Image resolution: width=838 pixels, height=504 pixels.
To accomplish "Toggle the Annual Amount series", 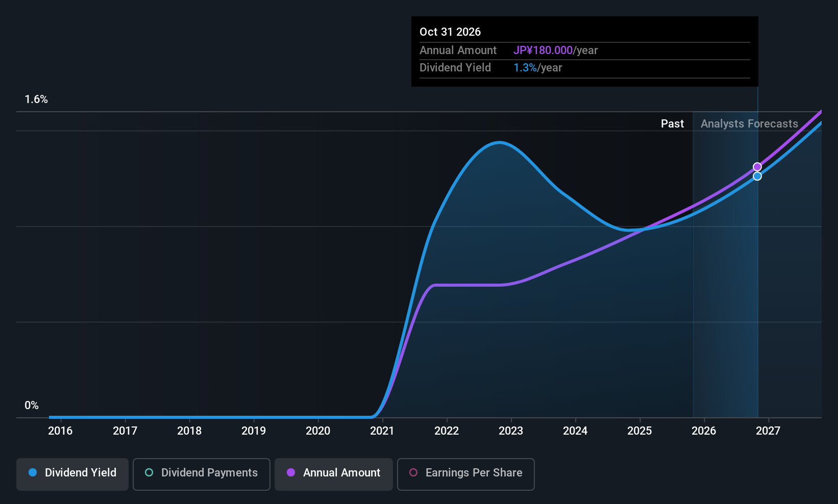I will tap(334, 473).
